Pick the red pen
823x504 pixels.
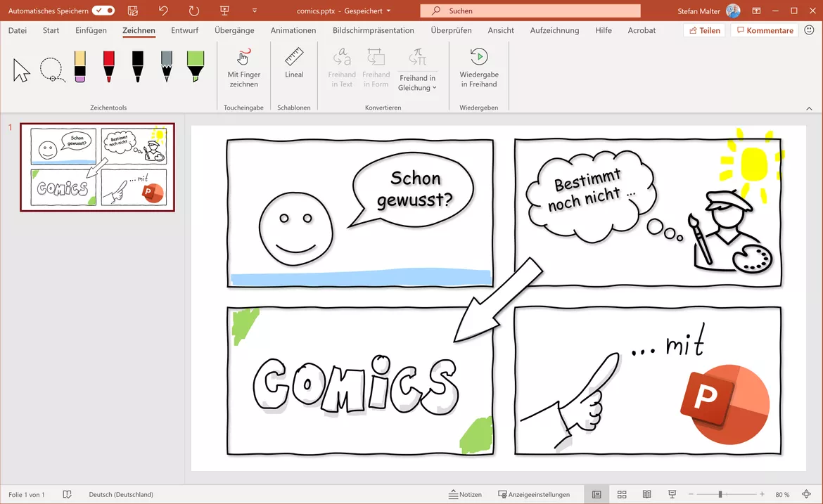(x=108, y=67)
